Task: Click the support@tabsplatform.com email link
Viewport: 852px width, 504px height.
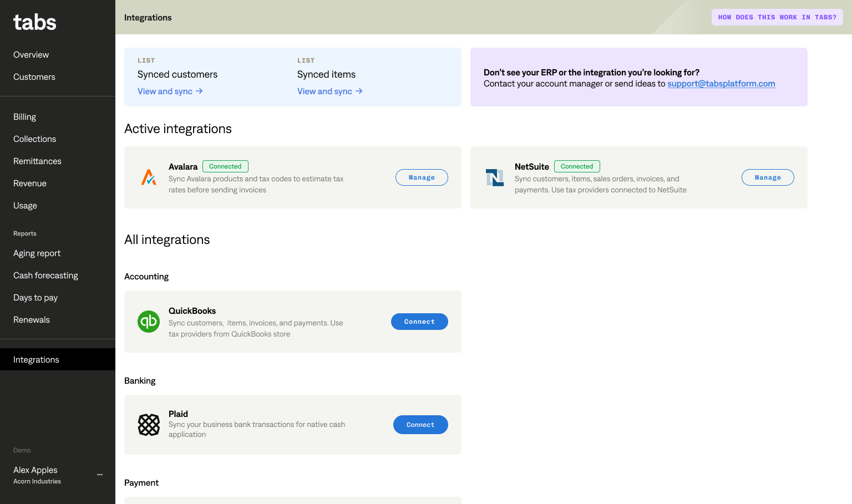Action: [721, 84]
